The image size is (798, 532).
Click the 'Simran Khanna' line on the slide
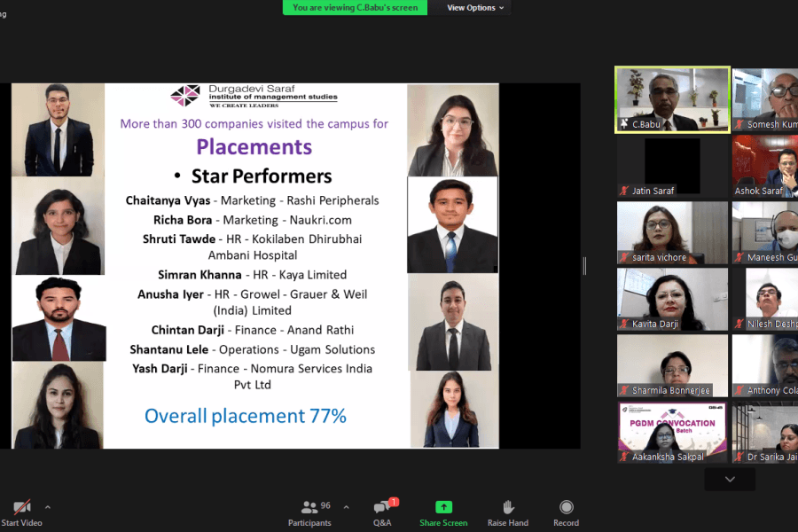(253, 275)
